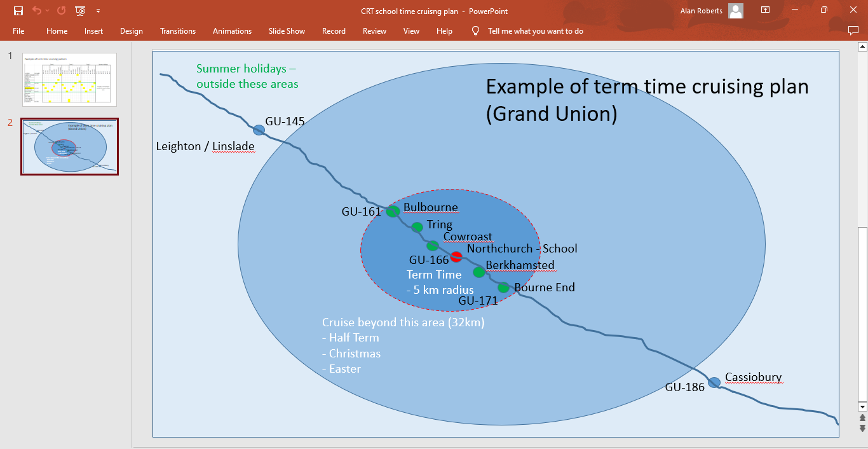Expand the Undo history dropdown arrow
The width and height of the screenshot is (868, 449).
click(48, 11)
